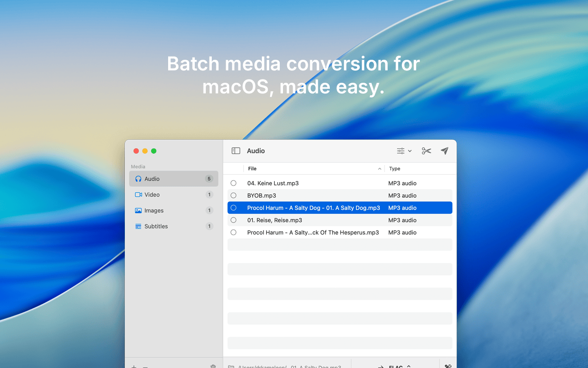
Task: Click MP3 audio type in Keine Lust row
Action: pyautogui.click(x=402, y=183)
